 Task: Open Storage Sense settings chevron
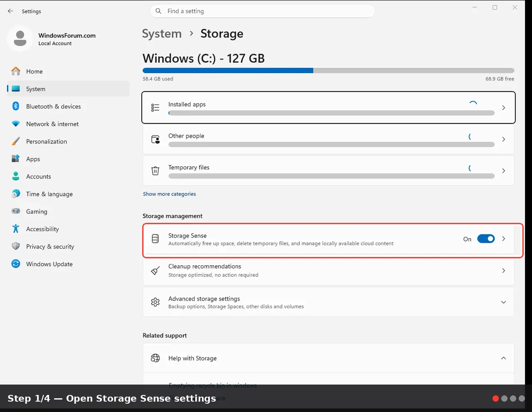(503, 239)
